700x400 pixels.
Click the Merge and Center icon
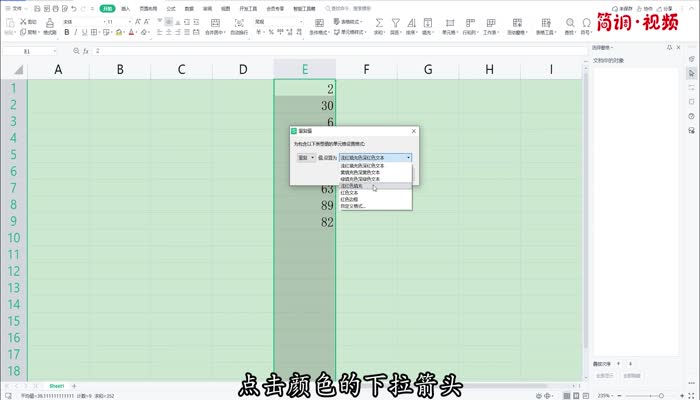(x=216, y=23)
